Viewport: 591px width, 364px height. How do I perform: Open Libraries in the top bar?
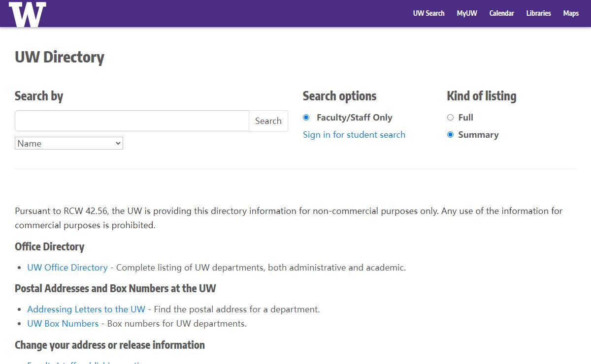pos(538,13)
